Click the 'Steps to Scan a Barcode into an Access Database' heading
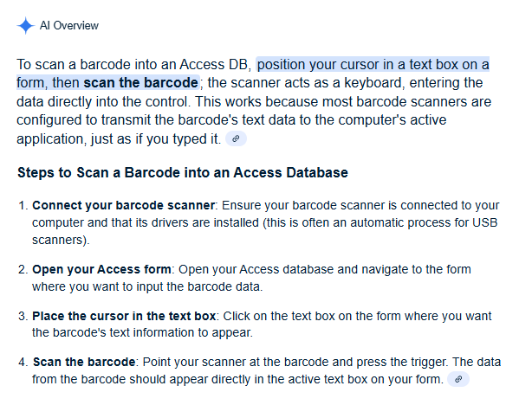 click(x=183, y=172)
